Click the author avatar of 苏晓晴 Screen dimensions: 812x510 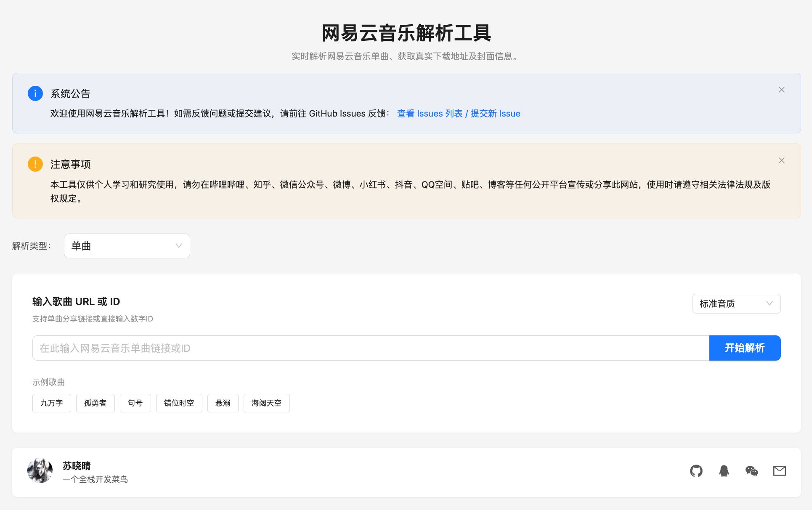click(x=40, y=470)
